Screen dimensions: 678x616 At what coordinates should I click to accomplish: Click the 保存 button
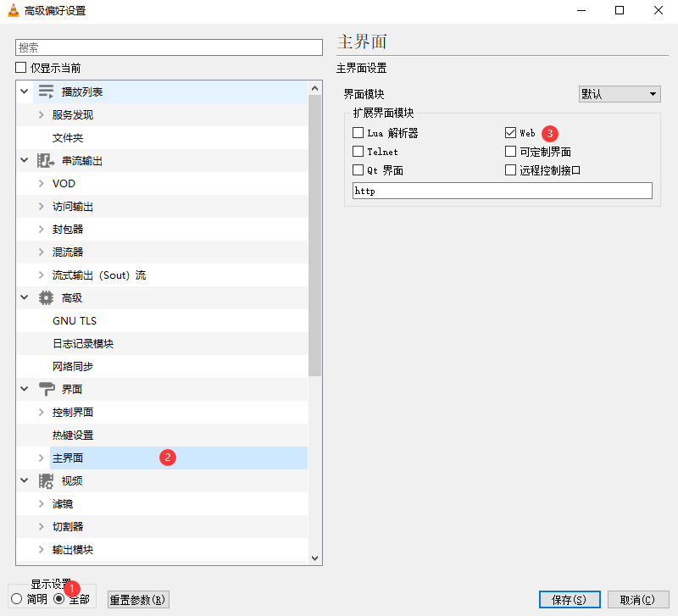click(569, 599)
